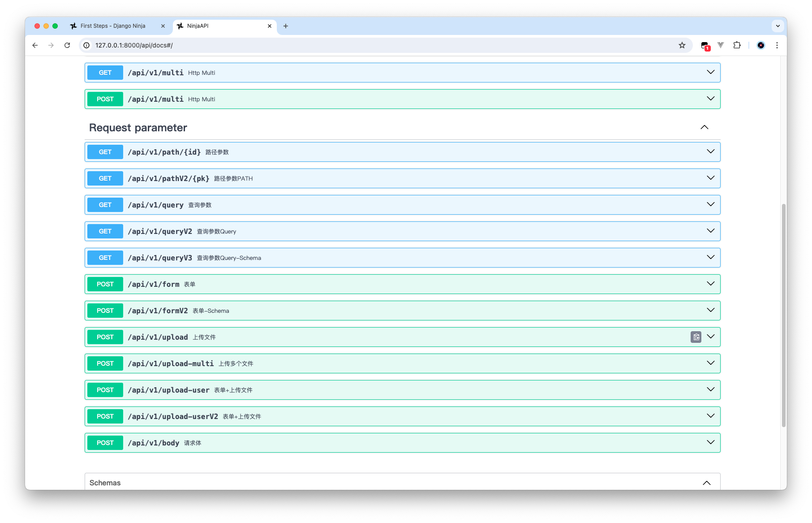Image resolution: width=812 pixels, height=523 pixels.
Task: Open a new browser tab
Action: [x=286, y=26]
